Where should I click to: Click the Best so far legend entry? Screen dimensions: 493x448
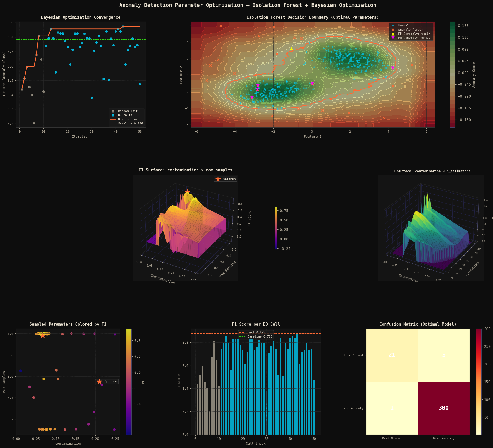[128, 119]
